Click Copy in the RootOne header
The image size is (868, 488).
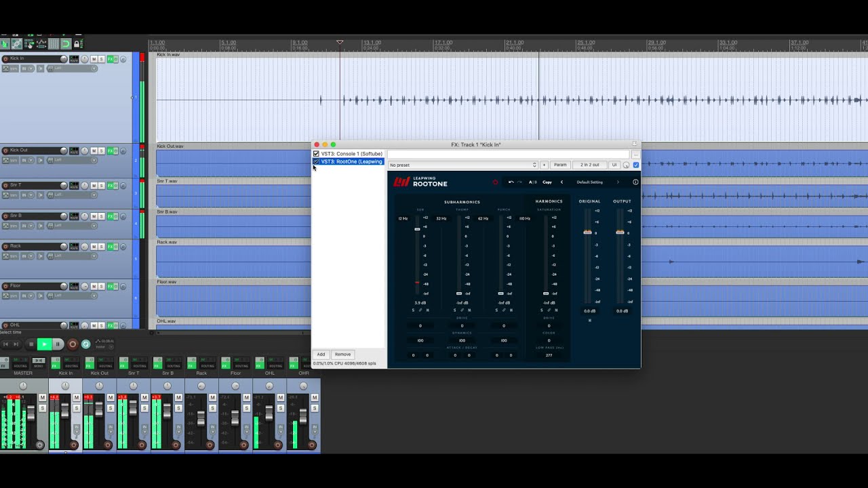pyautogui.click(x=547, y=182)
